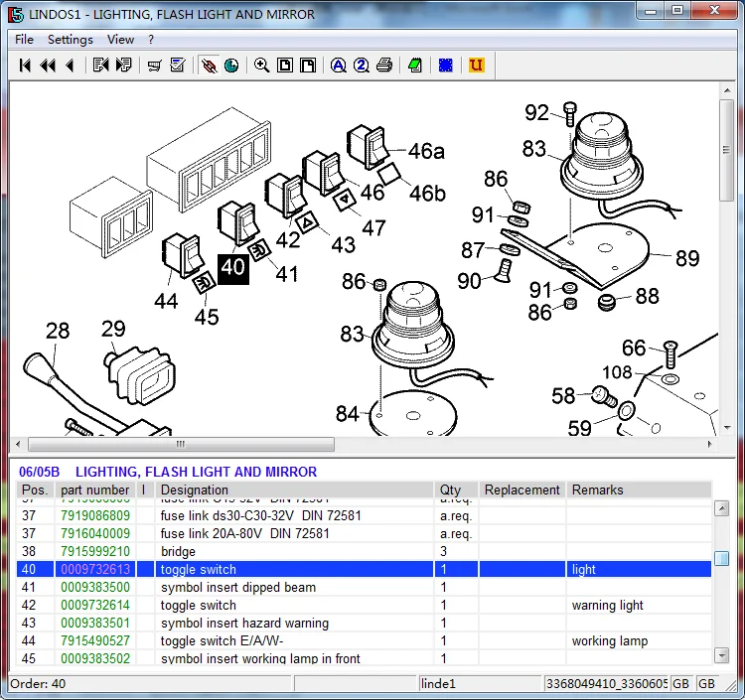Click callout 84 in the diagram
Image resolution: width=745 pixels, height=700 pixels.
click(x=348, y=414)
